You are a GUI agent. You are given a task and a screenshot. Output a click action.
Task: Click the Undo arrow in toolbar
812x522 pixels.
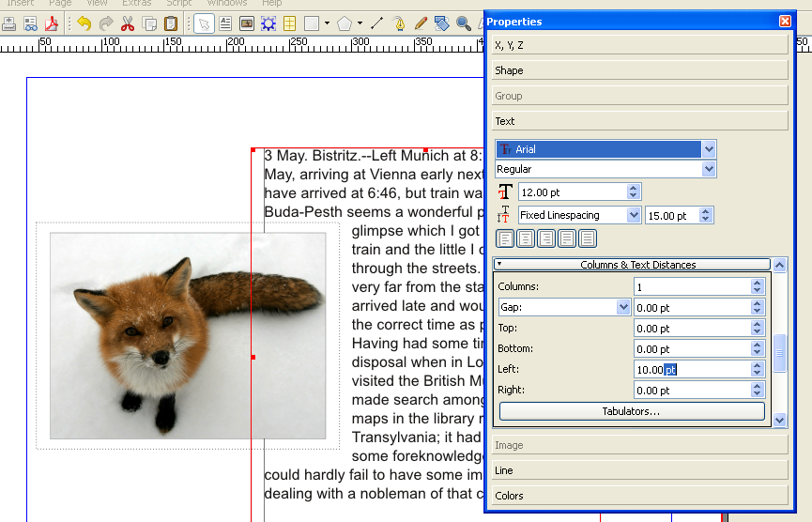point(84,23)
